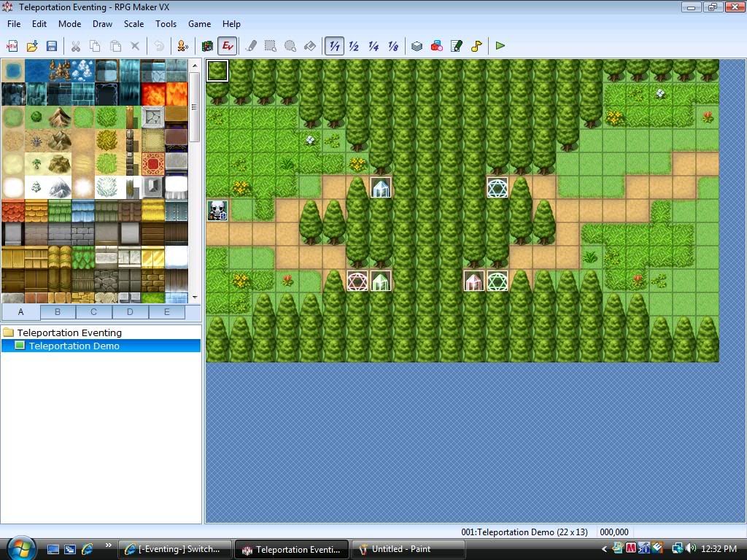747x560 pixels.
Task: Collapse the Teleportation Eventing project folder
Action: [9, 332]
